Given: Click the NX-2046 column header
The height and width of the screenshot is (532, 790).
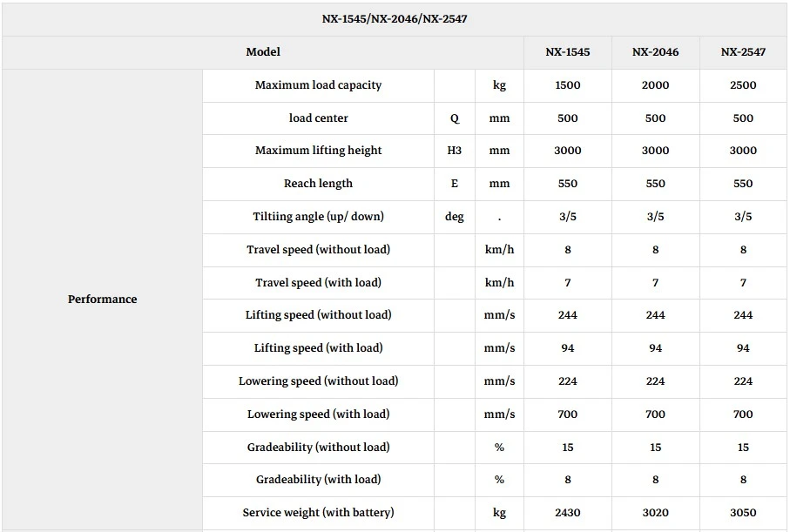Looking at the screenshot, I should click(x=655, y=52).
